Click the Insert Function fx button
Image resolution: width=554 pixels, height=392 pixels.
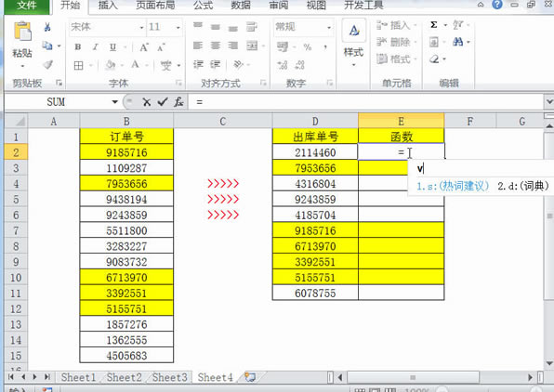[x=178, y=102]
